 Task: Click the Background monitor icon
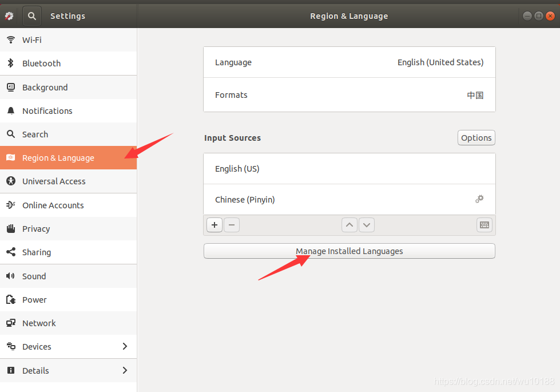click(x=11, y=87)
